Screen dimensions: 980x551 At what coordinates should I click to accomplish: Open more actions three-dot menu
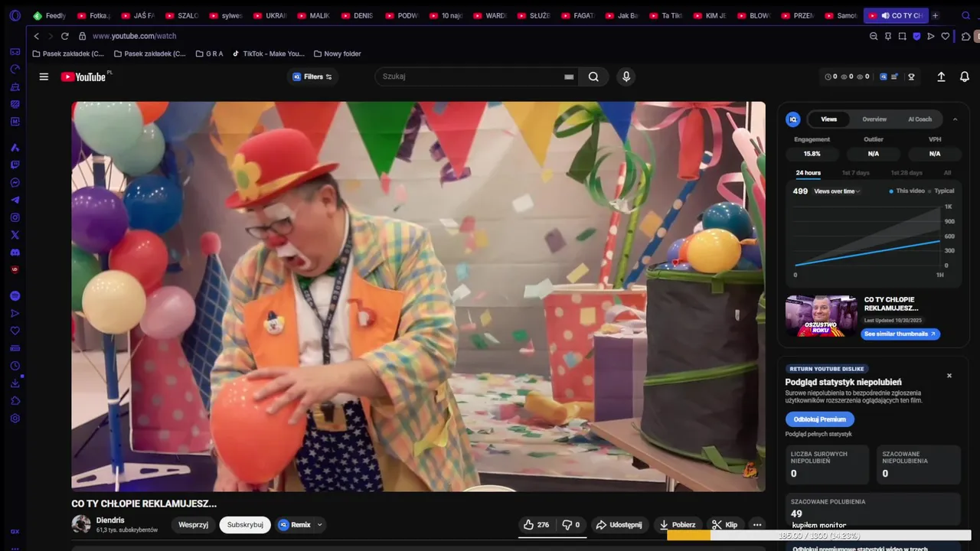757,525
